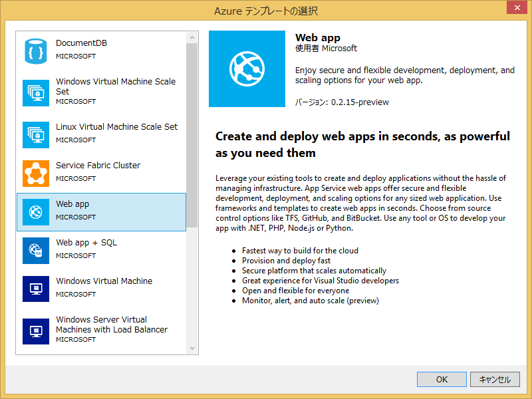Image resolution: width=532 pixels, height=399 pixels.
Task: Click 'Secure platform that scales automatically' bullet
Action: click(x=314, y=271)
